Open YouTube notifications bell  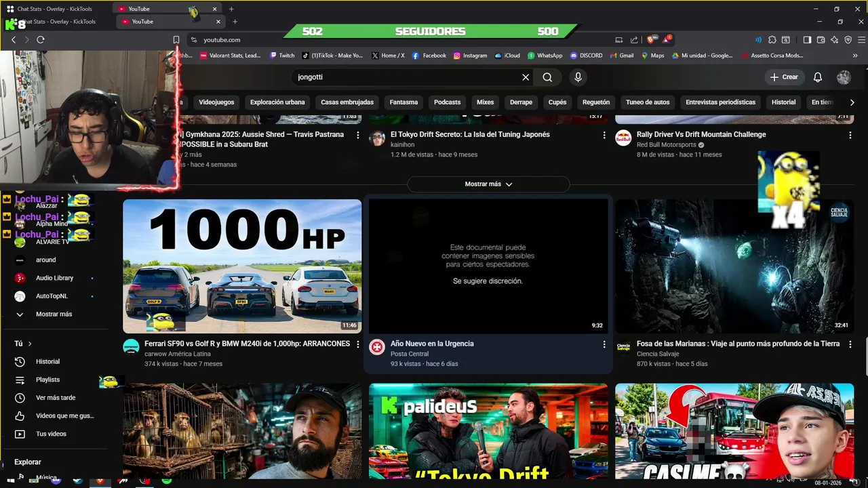pyautogui.click(x=818, y=77)
